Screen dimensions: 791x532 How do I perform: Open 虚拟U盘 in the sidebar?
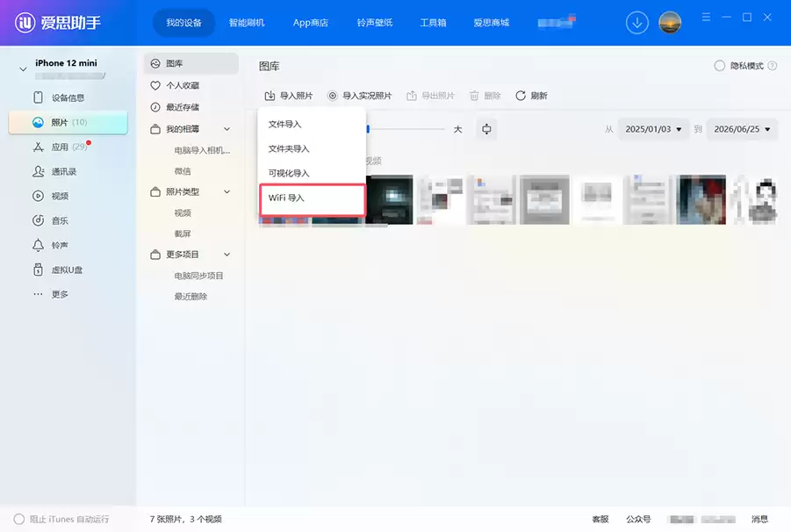point(68,270)
